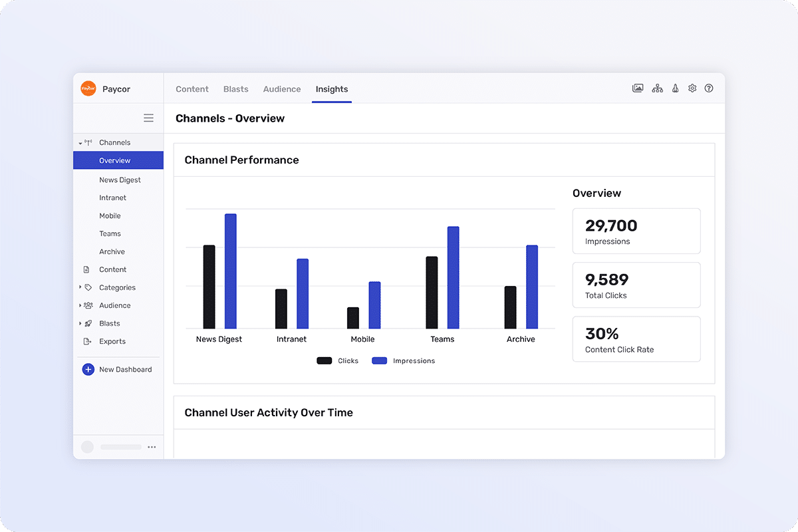Open the help question mark icon

(709, 88)
